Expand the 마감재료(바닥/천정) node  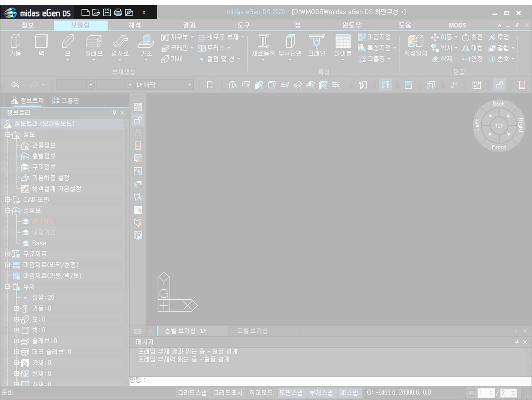point(8,265)
